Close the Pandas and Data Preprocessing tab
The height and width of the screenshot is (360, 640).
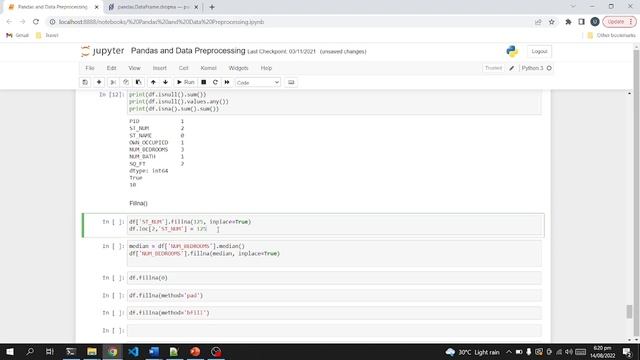pyautogui.click(x=96, y=7)
